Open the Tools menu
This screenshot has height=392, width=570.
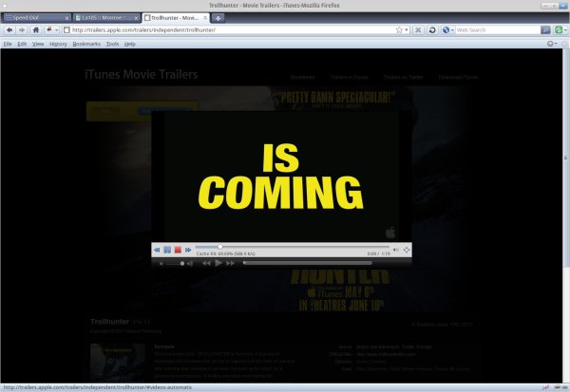112,44
